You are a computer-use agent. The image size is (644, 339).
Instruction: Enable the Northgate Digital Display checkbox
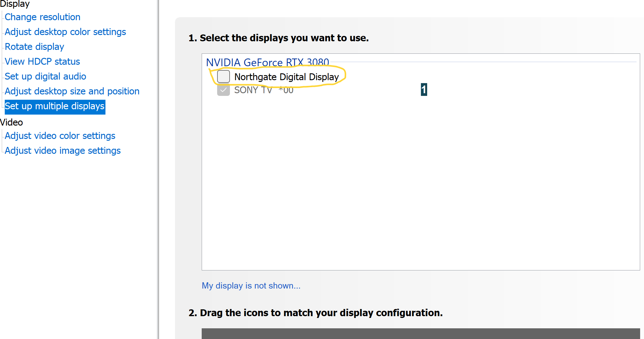coord(223,77)
